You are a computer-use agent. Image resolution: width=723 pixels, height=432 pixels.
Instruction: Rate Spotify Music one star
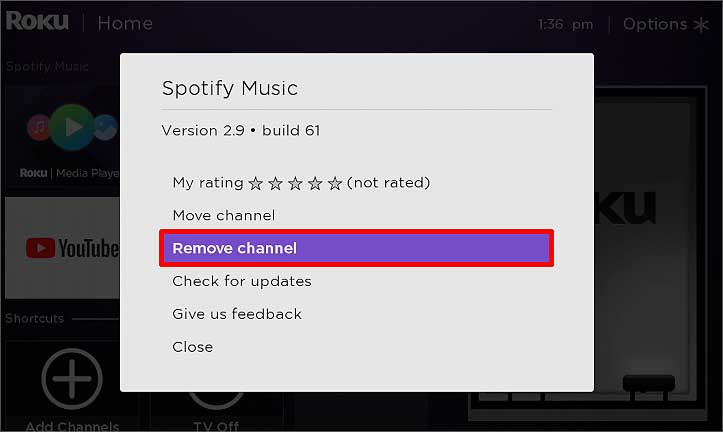click(x=256, y=183)
